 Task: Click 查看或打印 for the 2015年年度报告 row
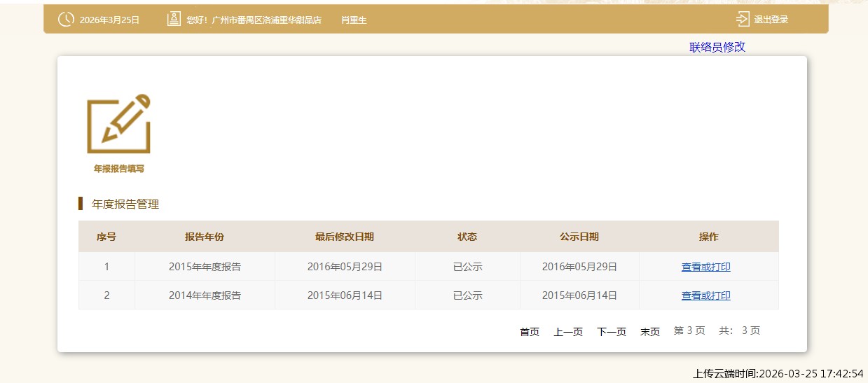pyautogui.click(x=705, y=267)
